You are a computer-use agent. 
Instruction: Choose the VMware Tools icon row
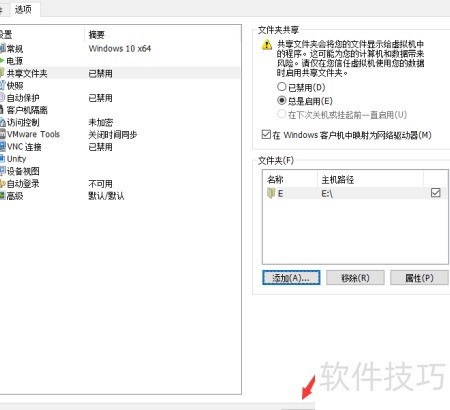click(x=2, y=134)
